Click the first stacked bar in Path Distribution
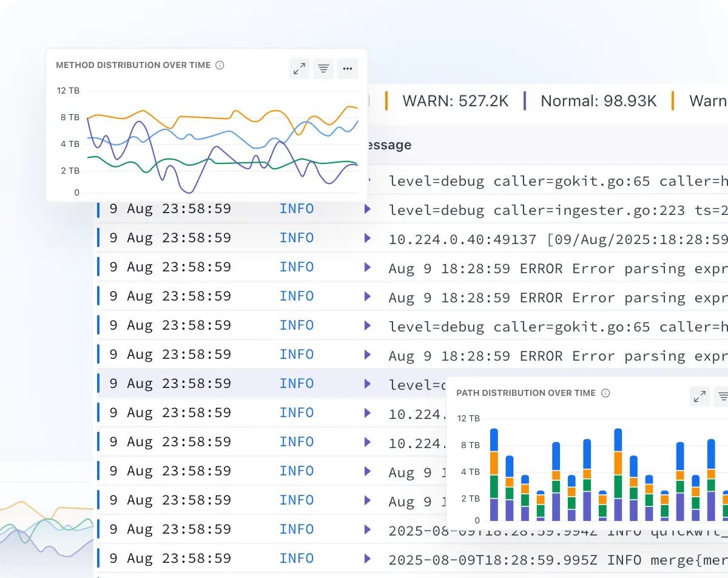Image resolution: width=728 pixels, height=578 pixels. pyautogui.click(x=494, y=474)
